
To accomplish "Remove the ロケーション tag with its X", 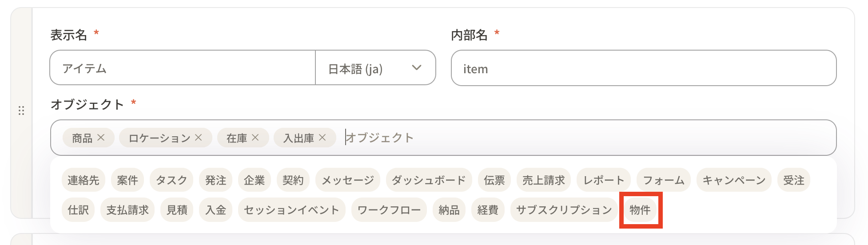I will pyautogui.click(x=198, y=138).
